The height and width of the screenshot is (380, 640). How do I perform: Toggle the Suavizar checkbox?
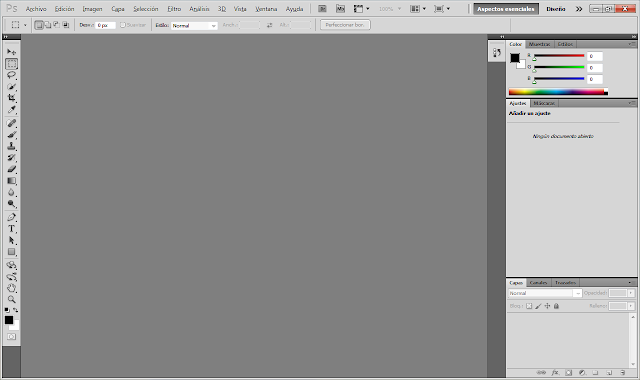[123, 25]
